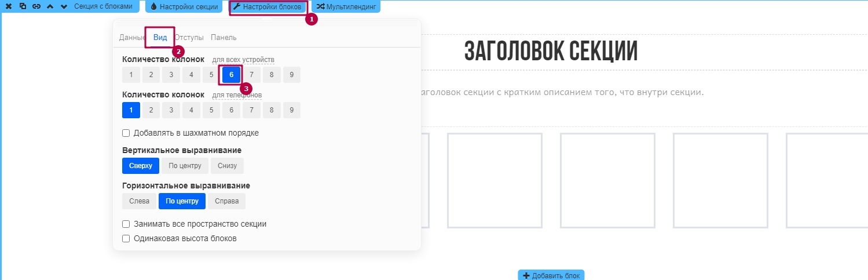Open the 'Мультилендинг' options
The image size is (868, 280).
tap(346, 7)
